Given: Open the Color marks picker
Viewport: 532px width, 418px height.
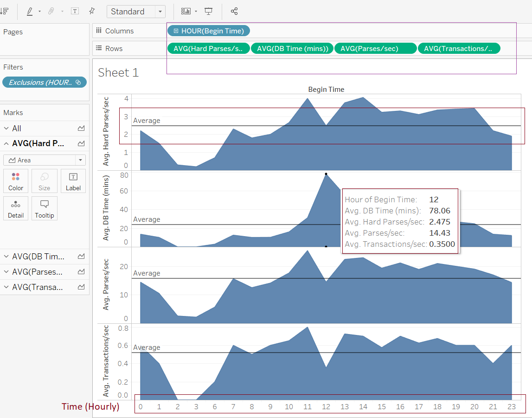Looking at the screenshot, I should [x=16, y=181].
